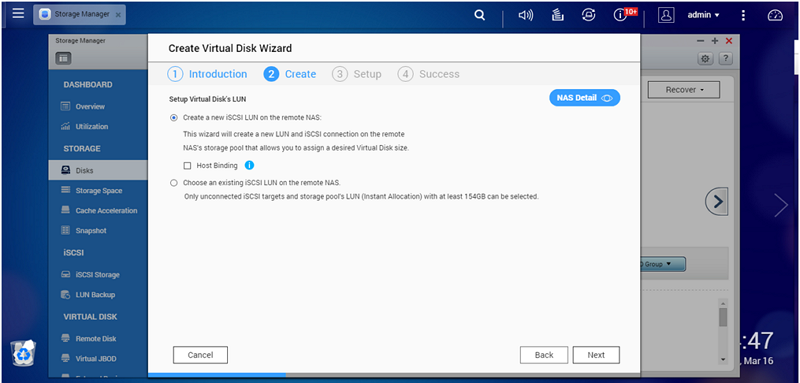Open Overview in Dashboard section
This screenshot has width=800, height=383.
pos(90,107)
